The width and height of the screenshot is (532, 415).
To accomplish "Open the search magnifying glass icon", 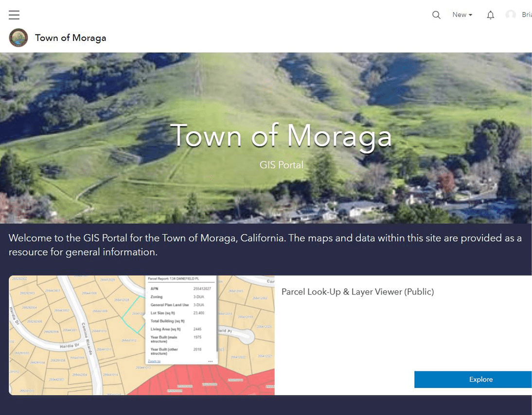I will click(436, 15).
